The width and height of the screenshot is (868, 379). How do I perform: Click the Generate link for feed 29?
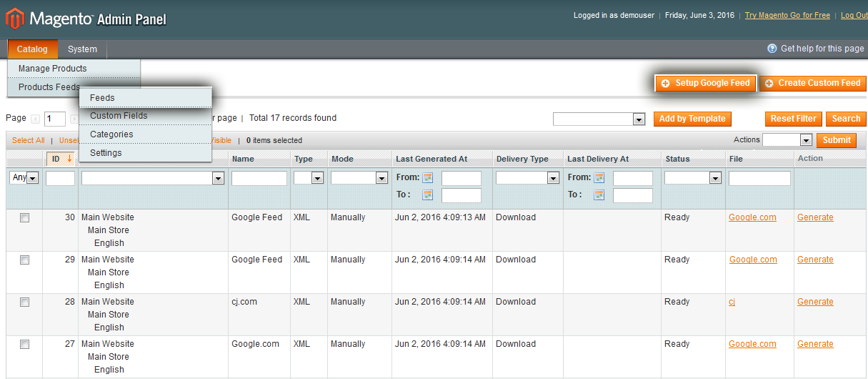coord(815,260)
